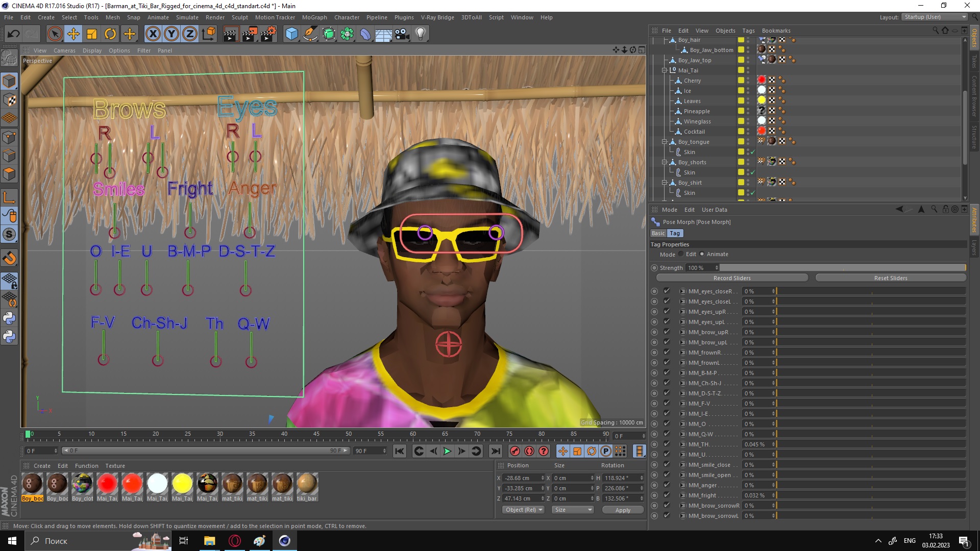Open the User Data attribute menu

[x=714, y=210]
